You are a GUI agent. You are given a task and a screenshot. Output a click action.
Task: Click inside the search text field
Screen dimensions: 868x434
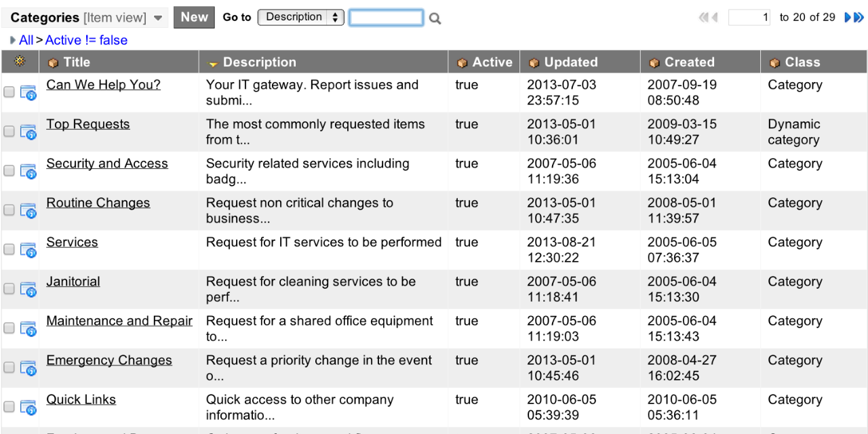(x=386, y=17)
